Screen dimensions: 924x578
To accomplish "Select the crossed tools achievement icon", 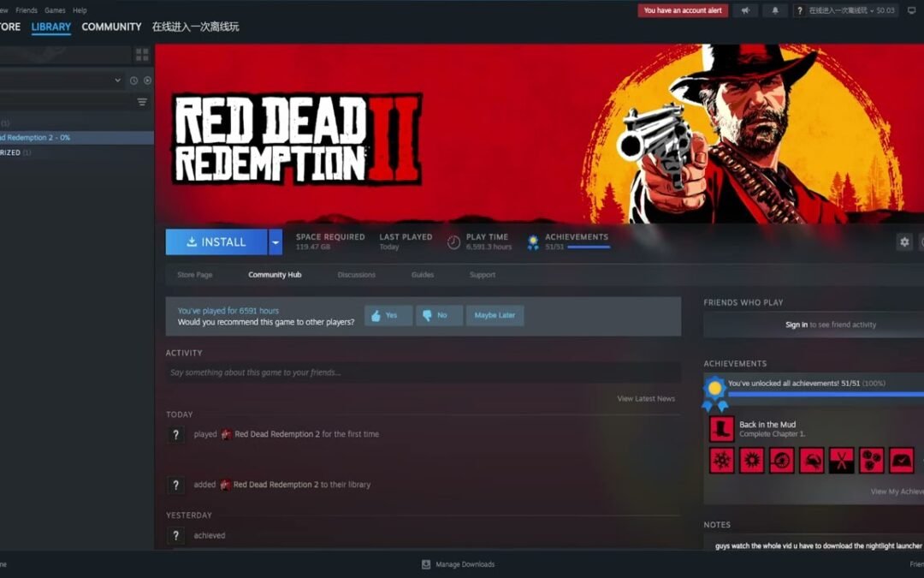I will (842, 461).
